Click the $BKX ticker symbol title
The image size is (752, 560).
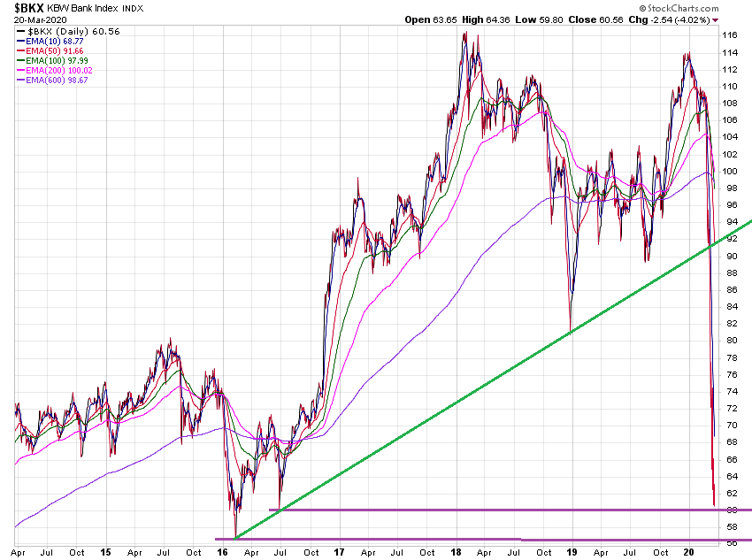click(x=29, y=8)
